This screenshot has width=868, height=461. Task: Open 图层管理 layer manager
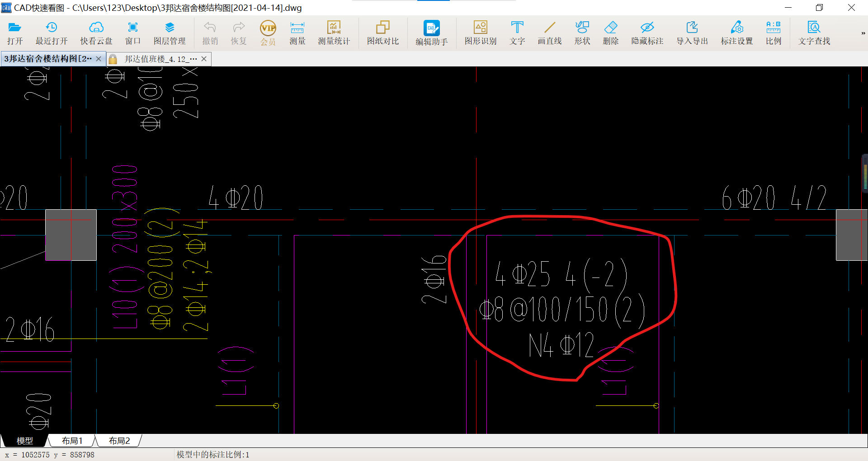click(170, 33)
